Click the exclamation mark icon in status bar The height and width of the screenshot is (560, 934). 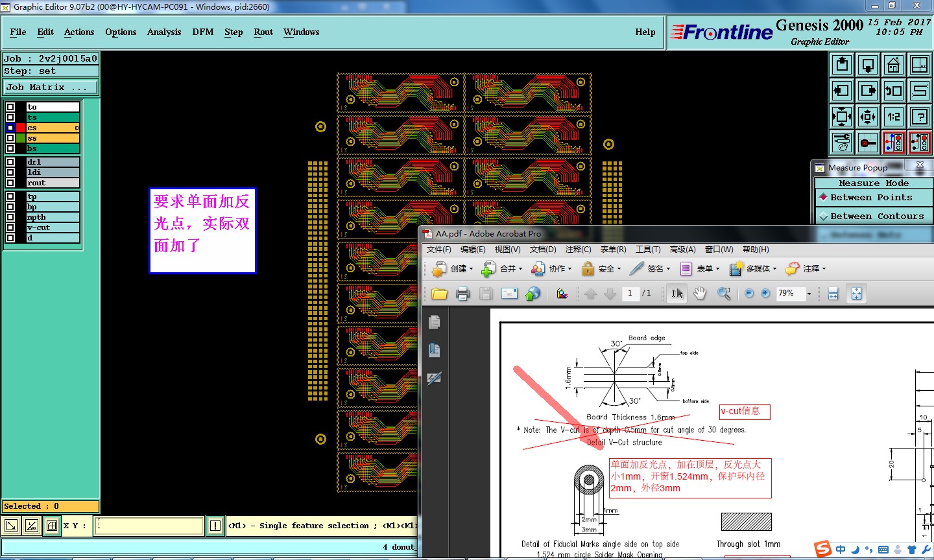pos(215,526)
